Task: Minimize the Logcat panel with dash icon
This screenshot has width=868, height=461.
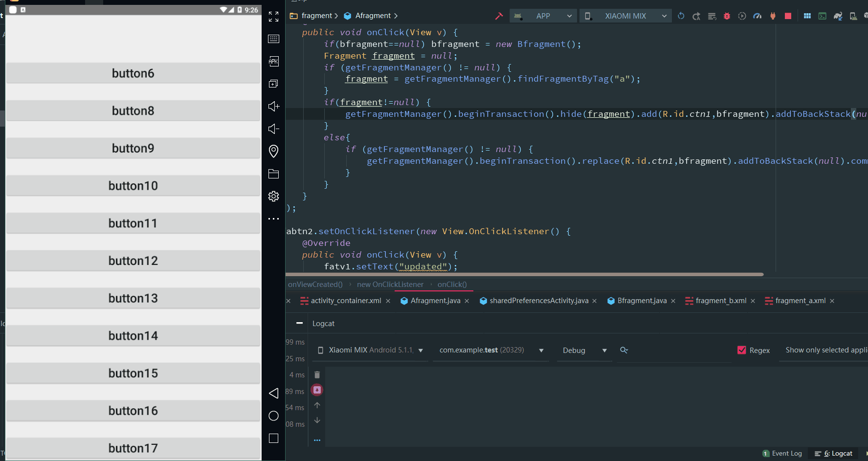Action: point(299,323)
